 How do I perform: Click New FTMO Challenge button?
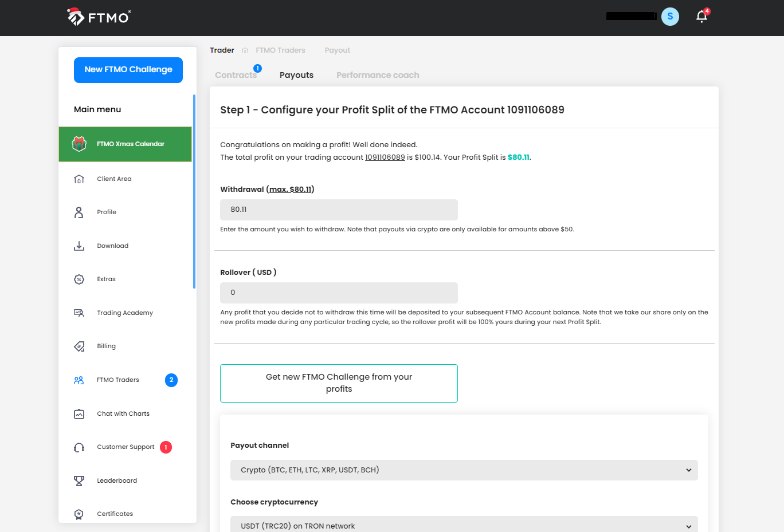click(x=128, y=70)
